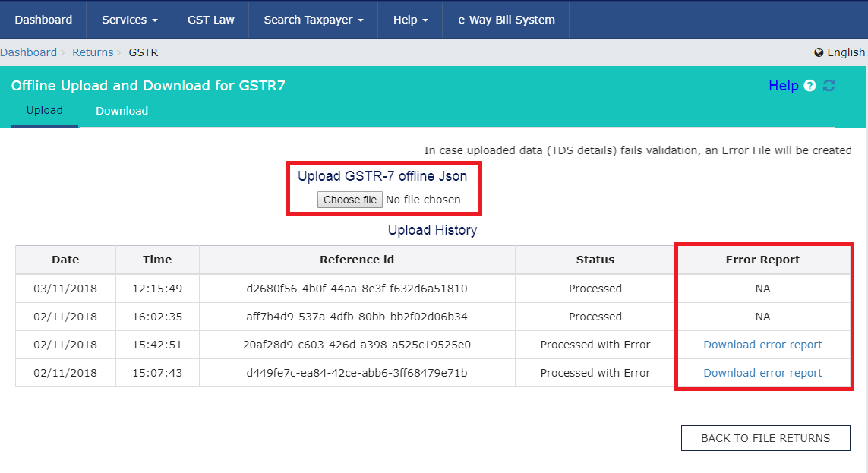Image resolution: width=868 pixels, height=473 pixels.
Task: Click the Help question mark icon
Action: coord(810,86)
